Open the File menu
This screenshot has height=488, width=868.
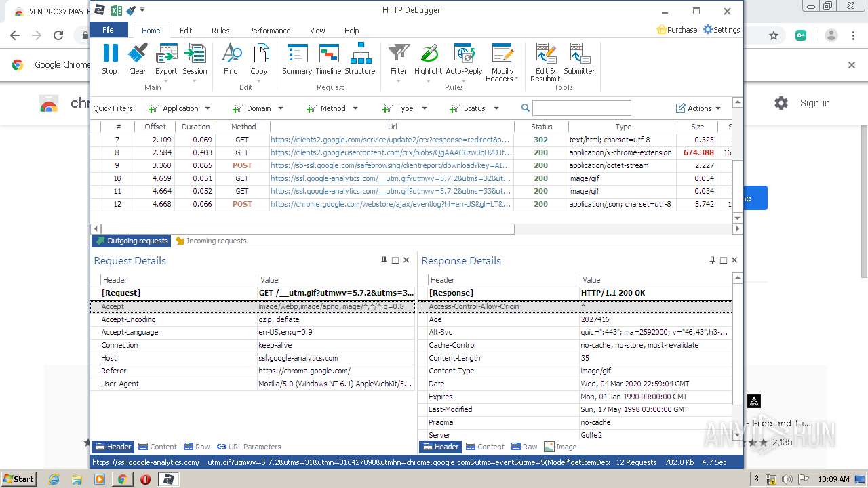(x=108, y=30)
